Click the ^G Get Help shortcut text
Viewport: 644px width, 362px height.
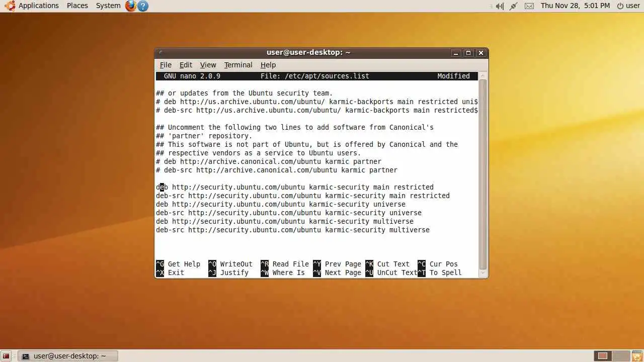[178, 264]
